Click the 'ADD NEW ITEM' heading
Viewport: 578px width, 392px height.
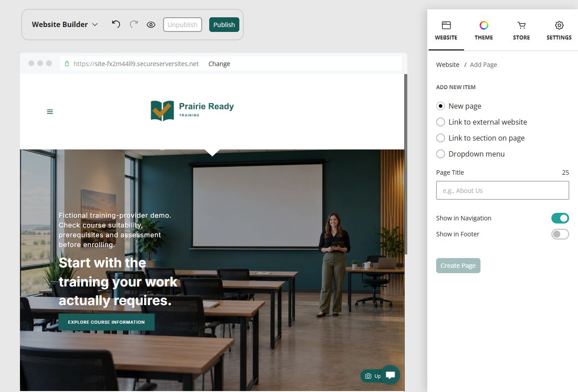tap(456, 87)
